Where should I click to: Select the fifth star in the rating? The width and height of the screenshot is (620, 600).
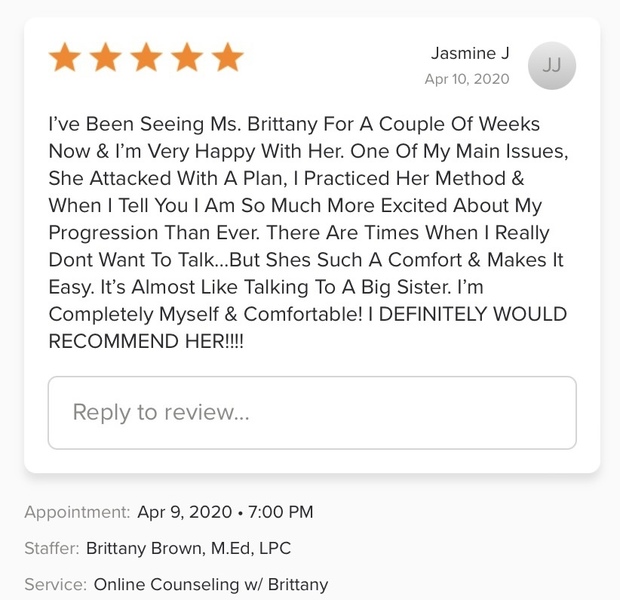pos(227,58)
